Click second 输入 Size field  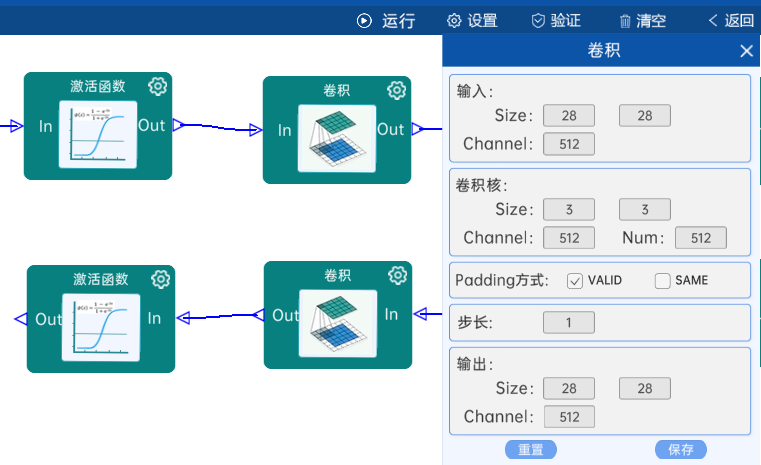(645, 116)
